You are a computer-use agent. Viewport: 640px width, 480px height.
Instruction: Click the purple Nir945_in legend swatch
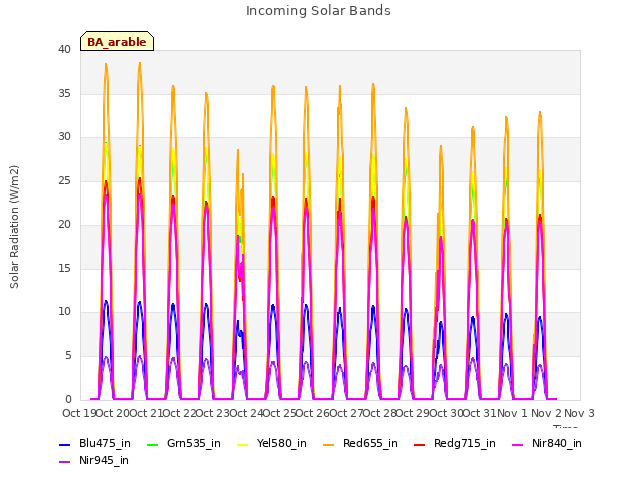64,462
